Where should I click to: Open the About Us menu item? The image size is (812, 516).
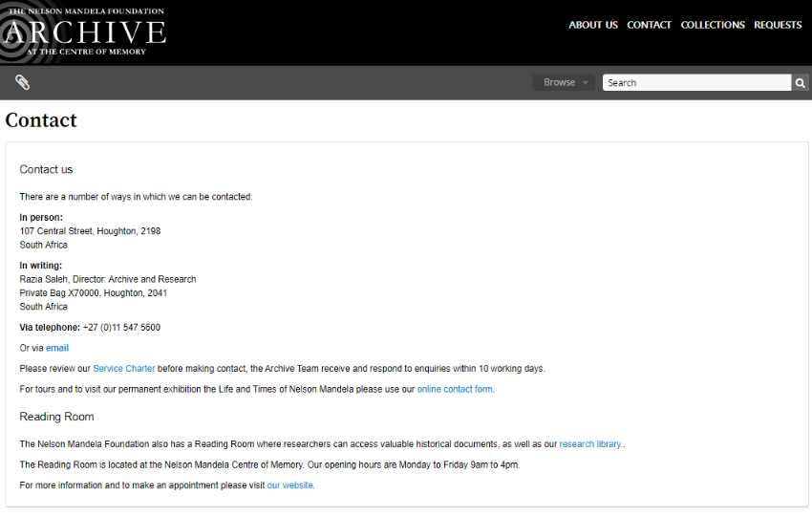[x=593, y=25]
